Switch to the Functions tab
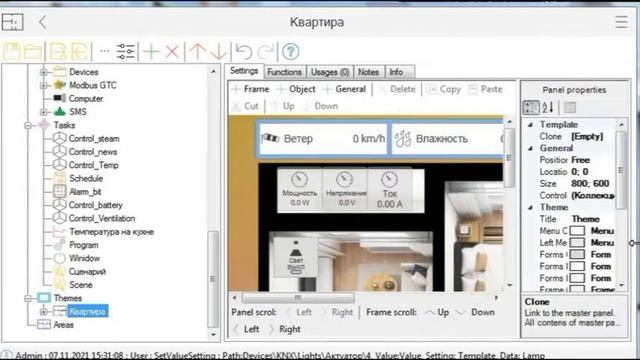Viewport: 640px width, 360px height. point(284,72)
